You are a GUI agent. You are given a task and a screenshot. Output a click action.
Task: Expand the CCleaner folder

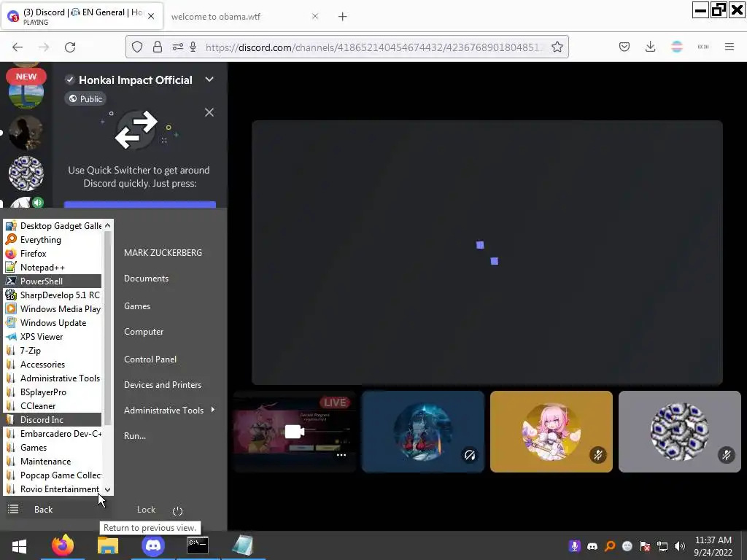[53, 405]
